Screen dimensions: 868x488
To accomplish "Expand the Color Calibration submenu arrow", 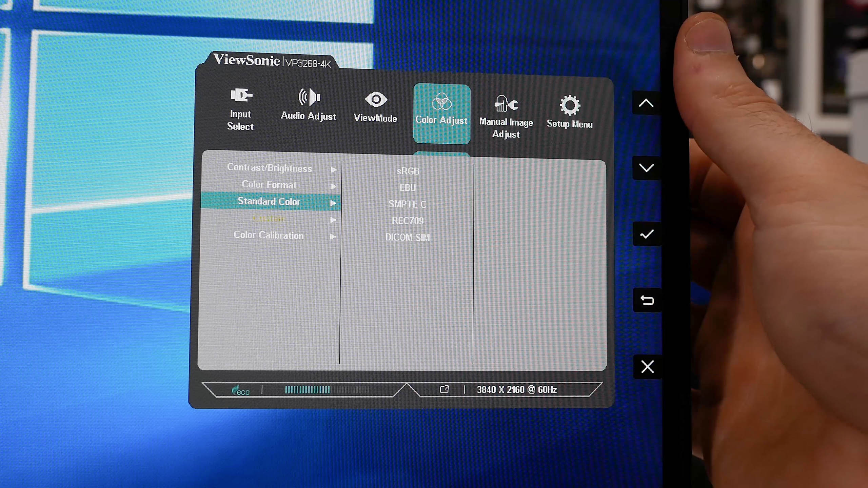I will [333, 237].
